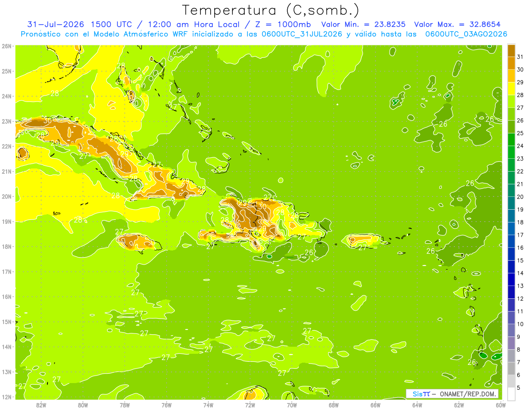Click the '22N' latitude label
Screen dimensions: 532x411
[6, 146]
